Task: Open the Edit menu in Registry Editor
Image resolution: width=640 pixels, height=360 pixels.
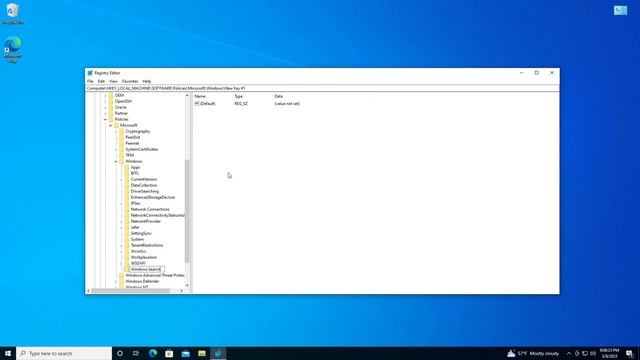Action: pyautogui.click(x=101, y=81)
